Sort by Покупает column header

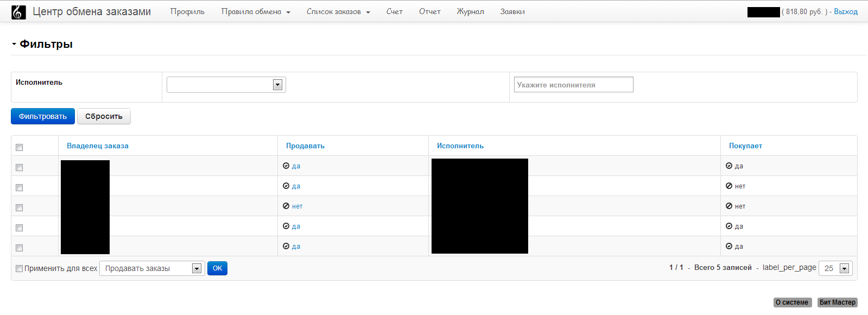coord(745,146)
